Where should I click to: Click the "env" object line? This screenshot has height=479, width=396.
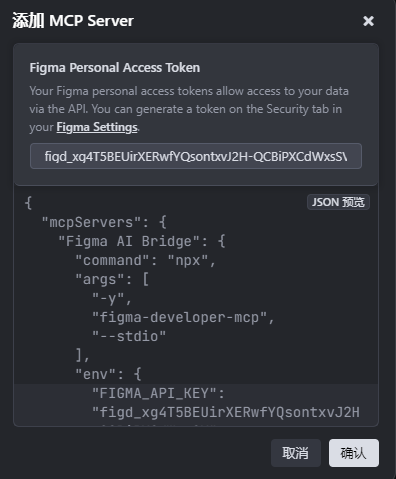tap(108, 374)
